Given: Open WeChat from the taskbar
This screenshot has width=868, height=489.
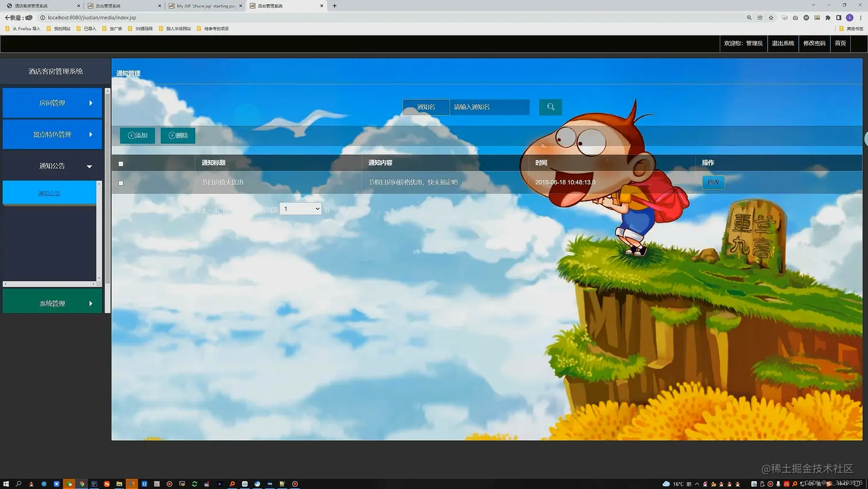Looking at the screenshot, I should 69,484.
